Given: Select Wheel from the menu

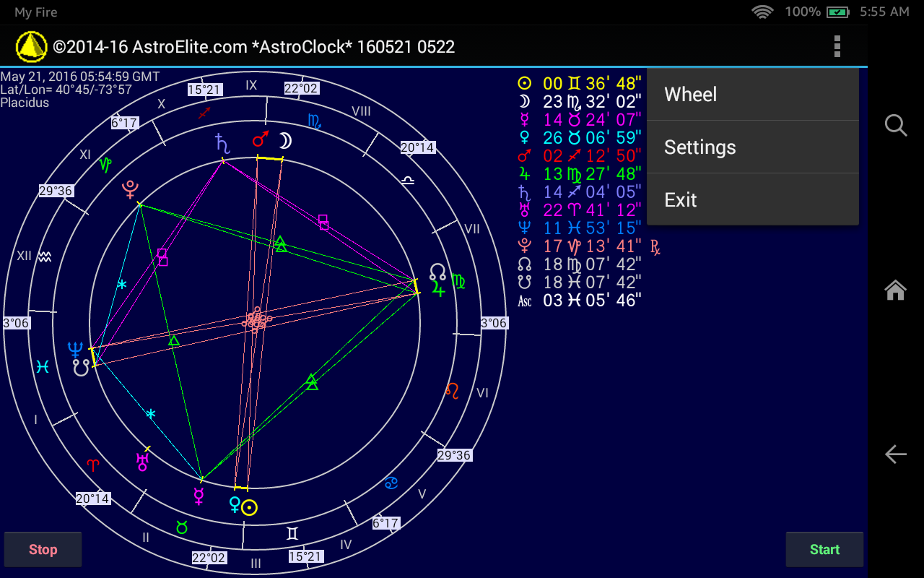Looking at the screenshot, I should tap(752, 95).
